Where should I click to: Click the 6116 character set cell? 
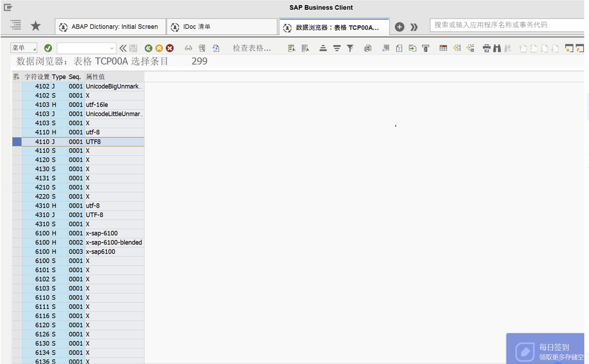(36, 316)
